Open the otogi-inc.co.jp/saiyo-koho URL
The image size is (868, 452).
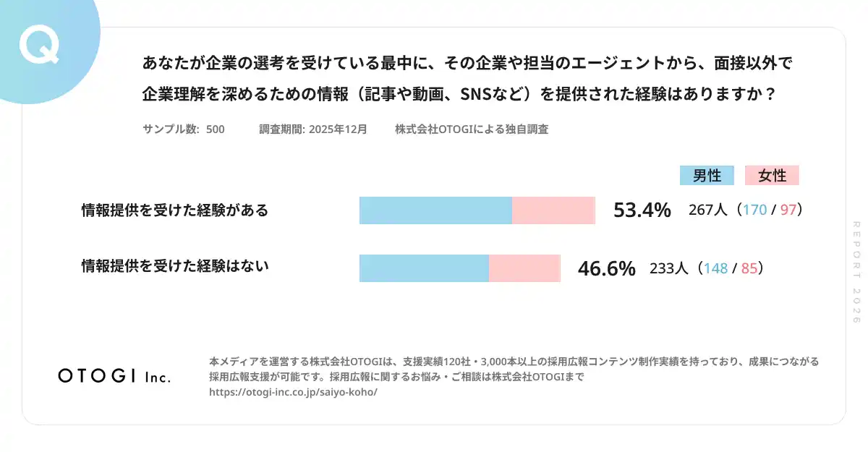293,392
